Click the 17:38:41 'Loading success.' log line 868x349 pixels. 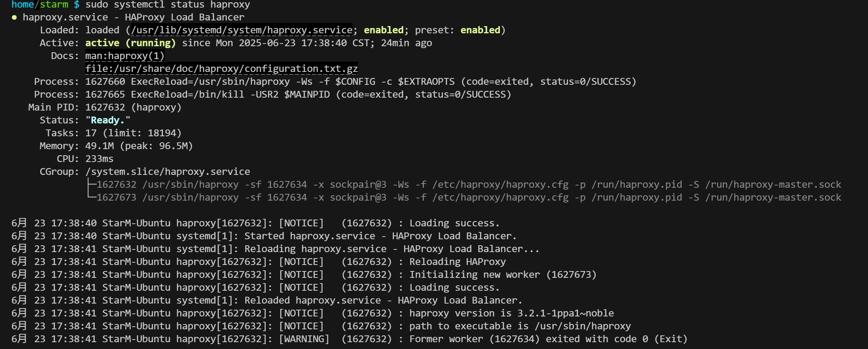pyautogui.click(x=255, y=287)
